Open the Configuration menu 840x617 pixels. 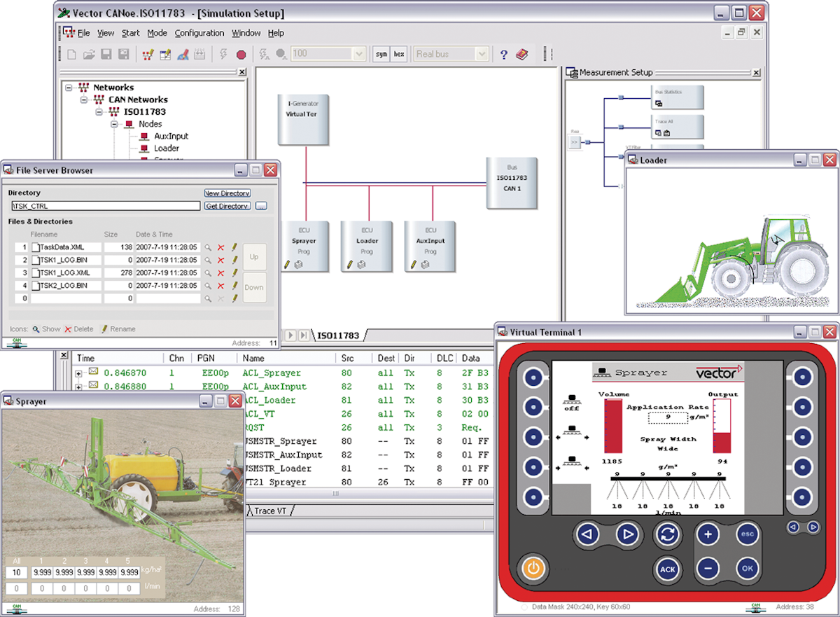[x=199, y=33]
